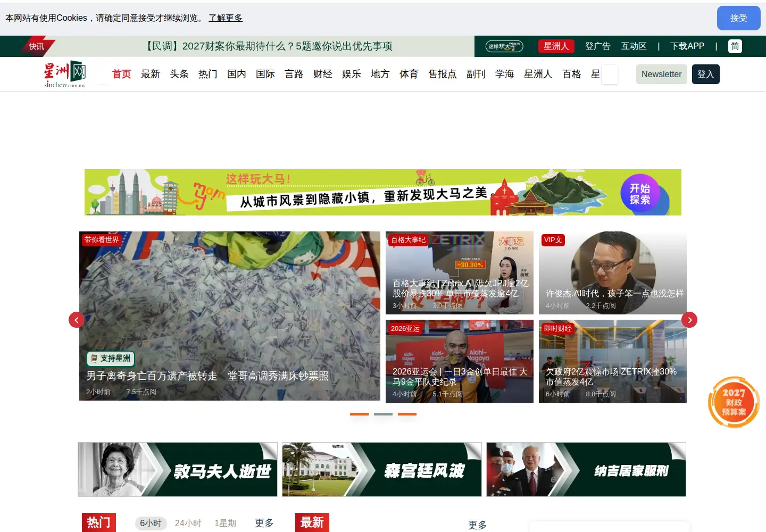
Task: Open the 这样玩大马 banner ad
Action: click(x=383, y=193)
